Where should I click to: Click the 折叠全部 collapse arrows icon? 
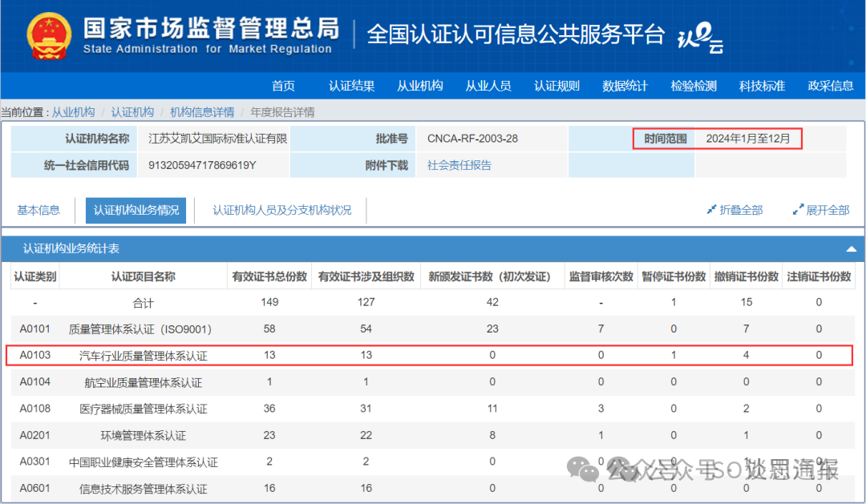711,210
